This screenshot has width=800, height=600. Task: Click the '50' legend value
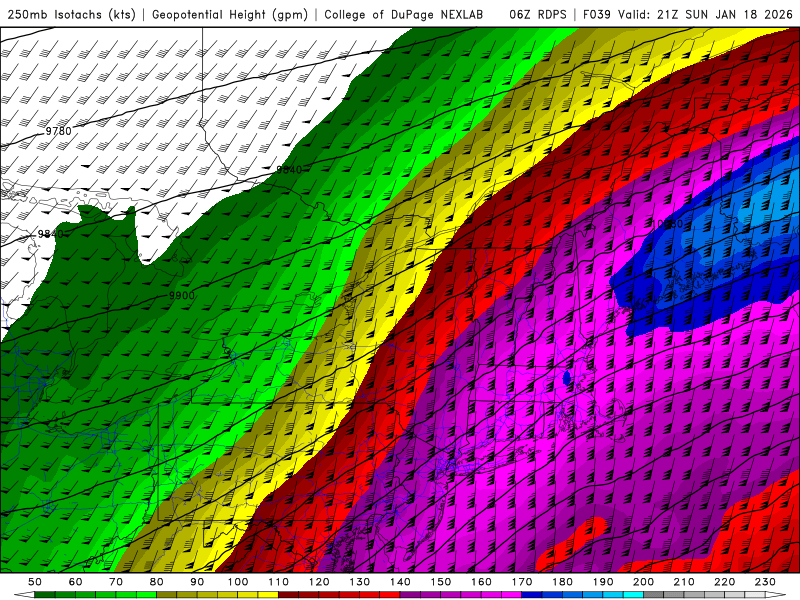pos(35,582)
